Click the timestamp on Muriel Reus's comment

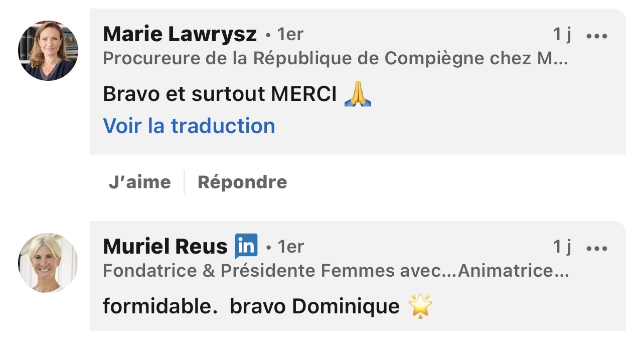[x=562, y=247]
